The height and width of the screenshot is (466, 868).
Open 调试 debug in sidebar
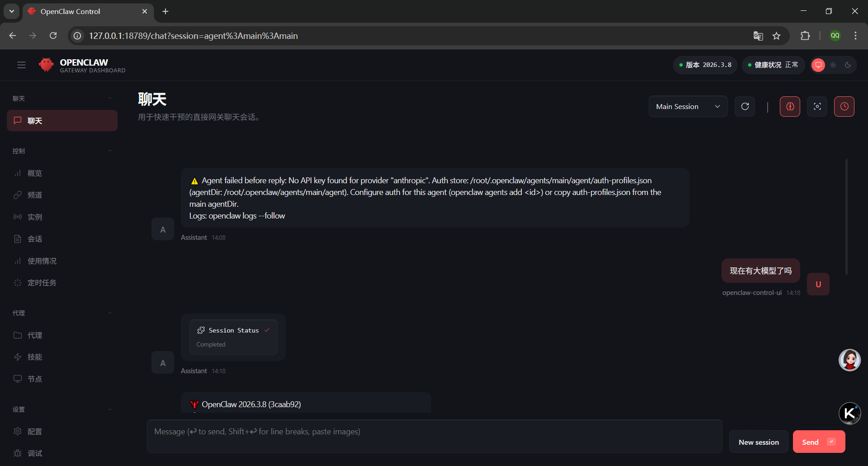tap(62, 453)
